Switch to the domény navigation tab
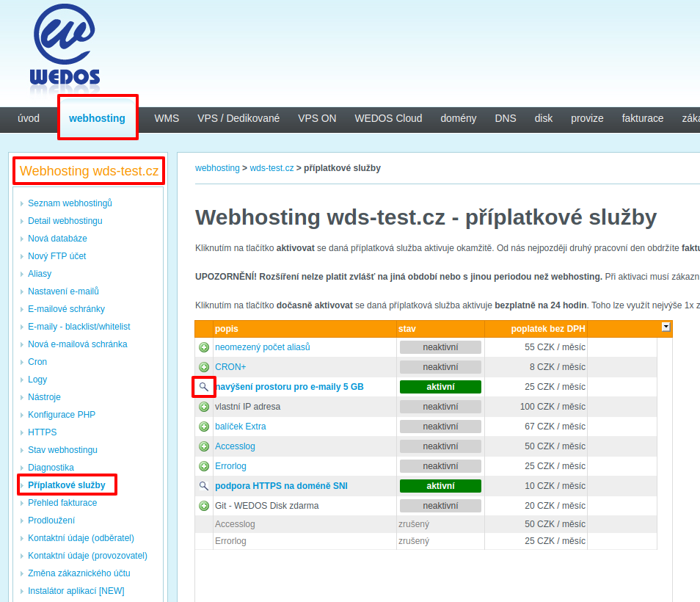 point(458,118)
